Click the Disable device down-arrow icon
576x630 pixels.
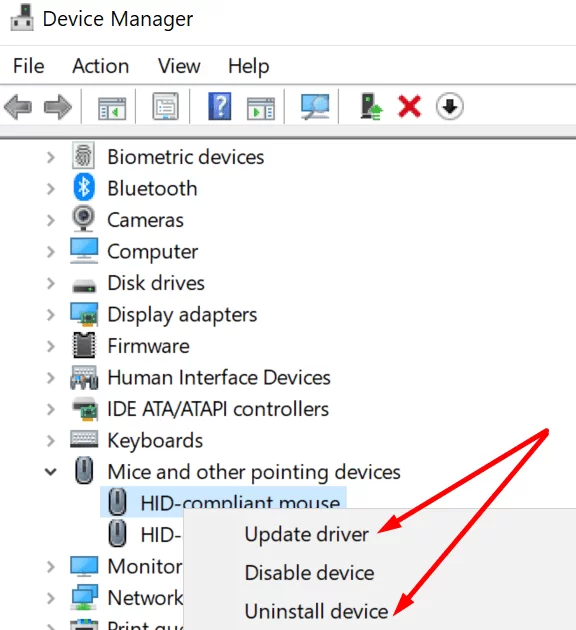449,106
